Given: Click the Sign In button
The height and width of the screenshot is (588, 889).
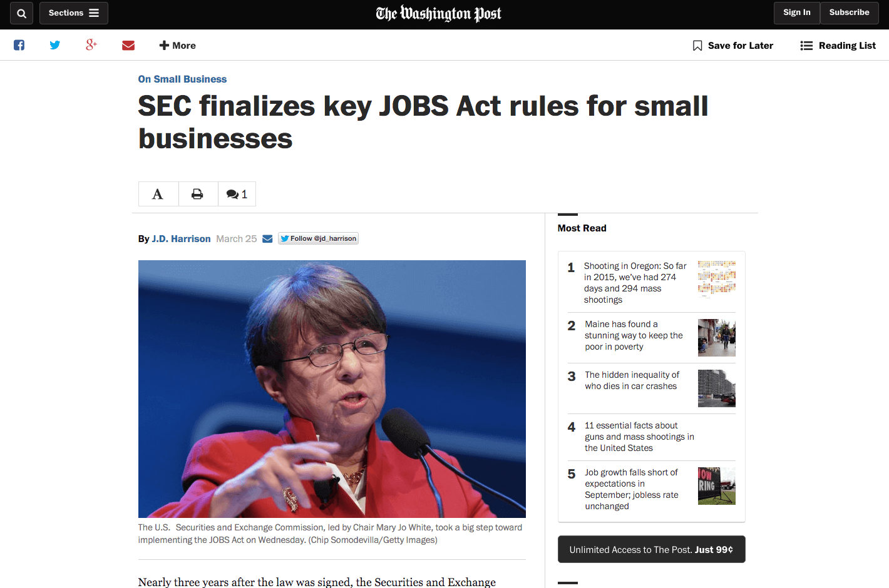Looking at the screenshot, I should tap(796, 13).
